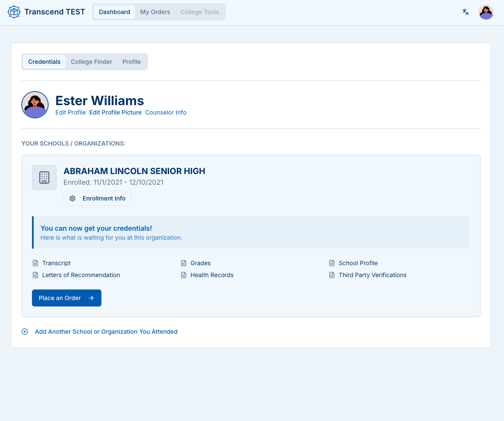Click the document icon beside School Profile
The image size is (504, 421).
click(x=331, y=263)
